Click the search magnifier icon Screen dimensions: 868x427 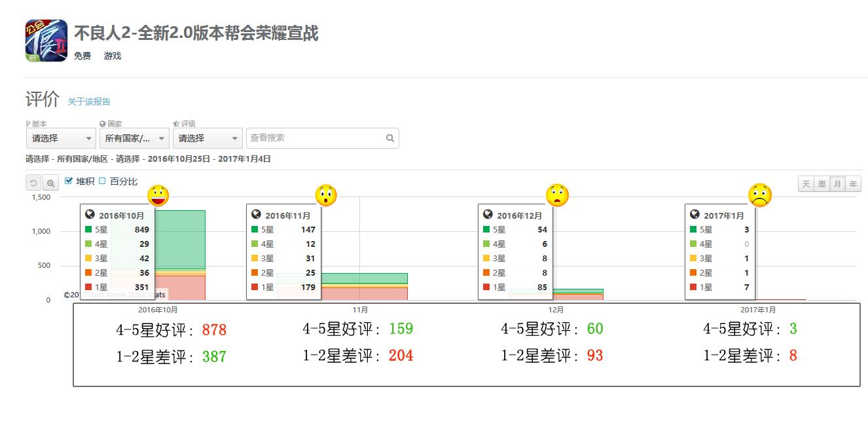pos(390,138)
